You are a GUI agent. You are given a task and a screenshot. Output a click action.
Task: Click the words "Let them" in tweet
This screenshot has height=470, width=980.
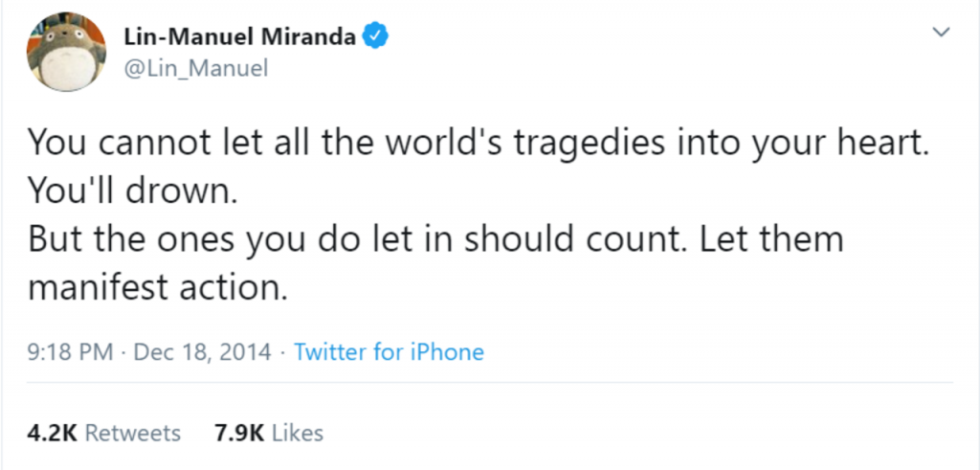pos(771,238)
